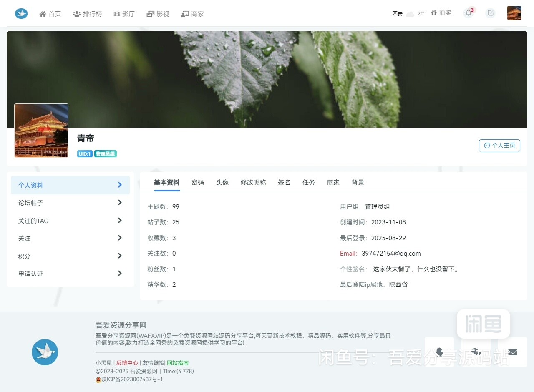This screenshot has width=534, height=392.
Task: Open the notification bell with 3 unread
Action: click(469, 13)
